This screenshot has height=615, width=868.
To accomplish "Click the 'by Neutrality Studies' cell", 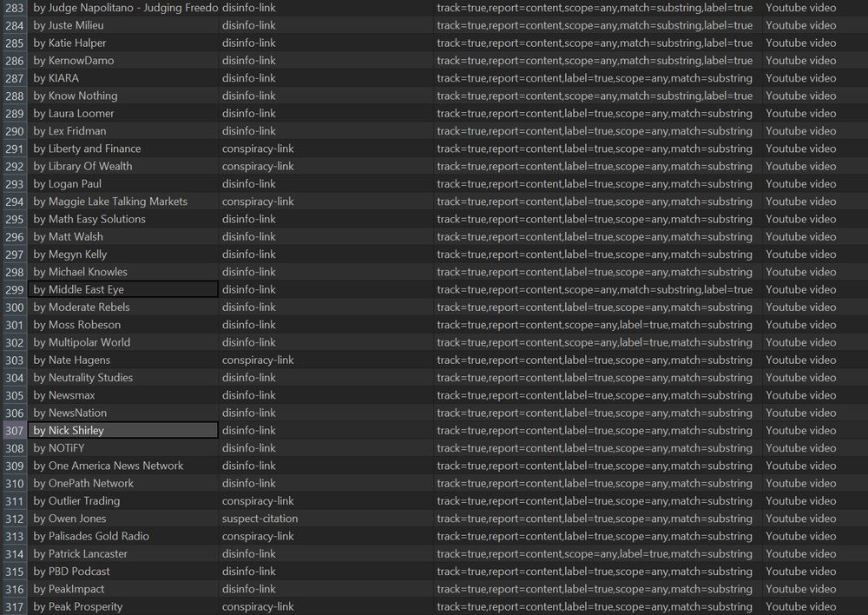I will 123,377.
